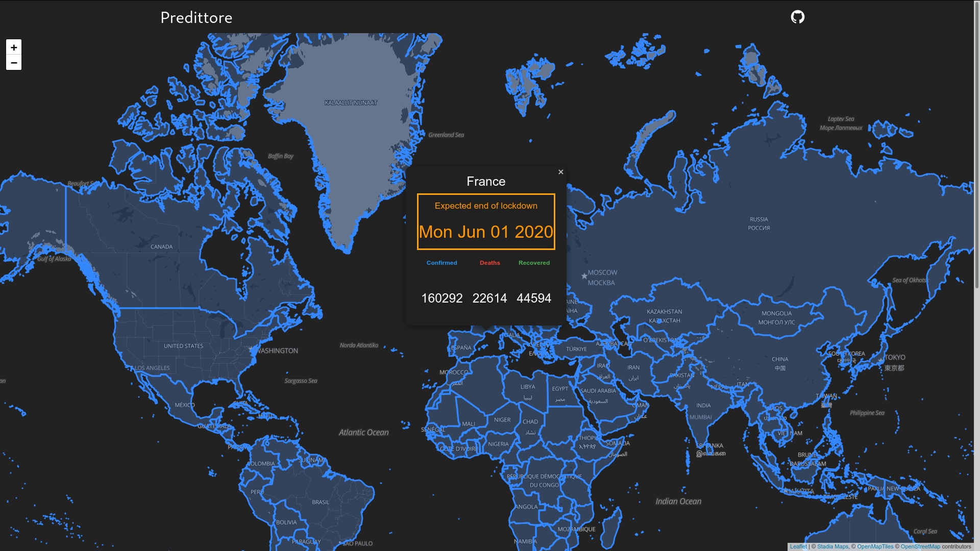Open the Stadia Maps link
This screenshot has height=551, width=980.
click(x=832, y=546)
